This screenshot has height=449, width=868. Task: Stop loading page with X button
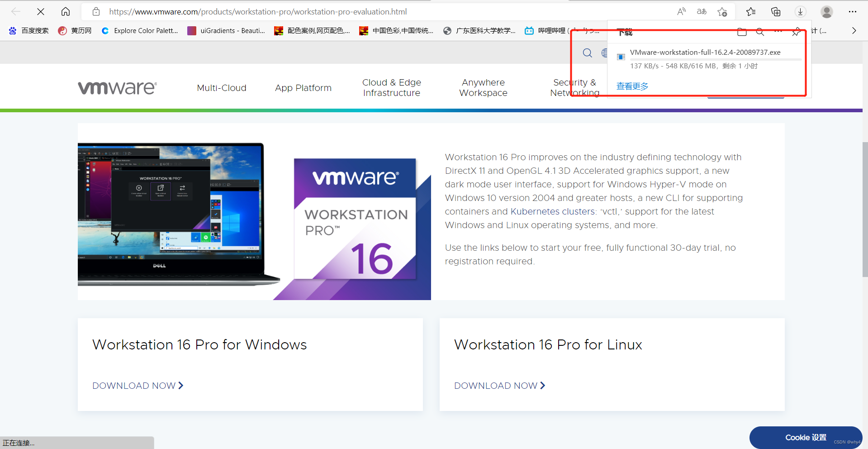[x=41, y=12]
